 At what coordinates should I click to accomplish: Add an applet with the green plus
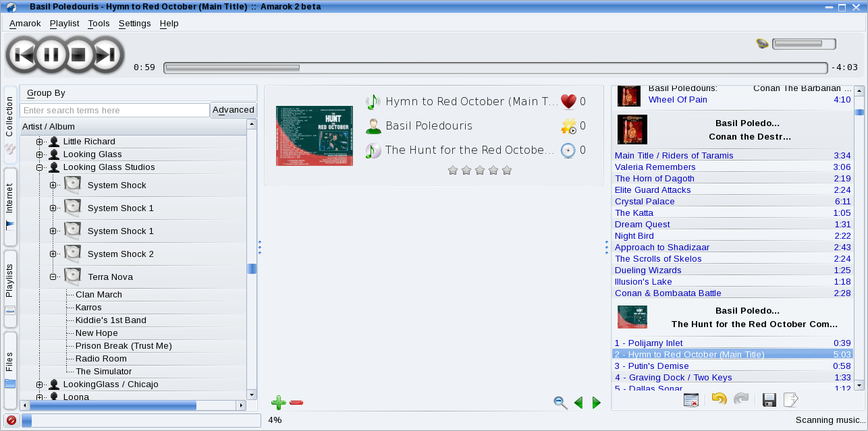(x=278, y=403)
